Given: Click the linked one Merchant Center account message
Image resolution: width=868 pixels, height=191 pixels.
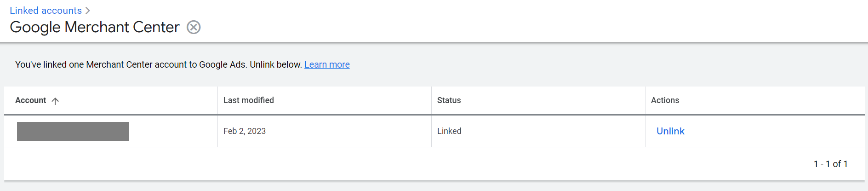Looking at the screenshot, I should pos(159,64).
